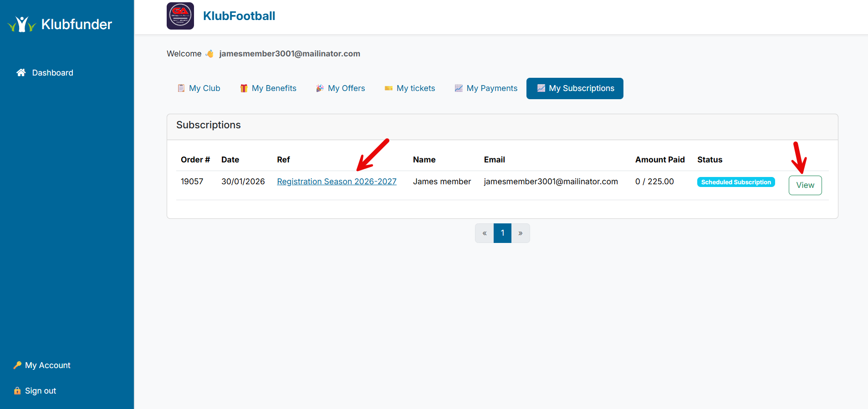The image size is (868, 409).
Task: Click the Scheduled Subscription status badge
Action: (x=736, y=182)
